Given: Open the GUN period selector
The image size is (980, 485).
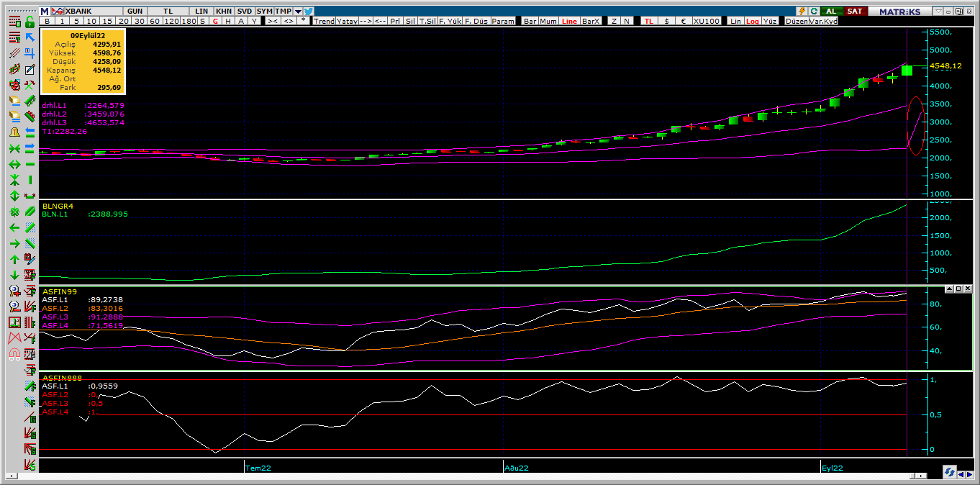Looking at the screenshot, I should (x=135, y=12).
